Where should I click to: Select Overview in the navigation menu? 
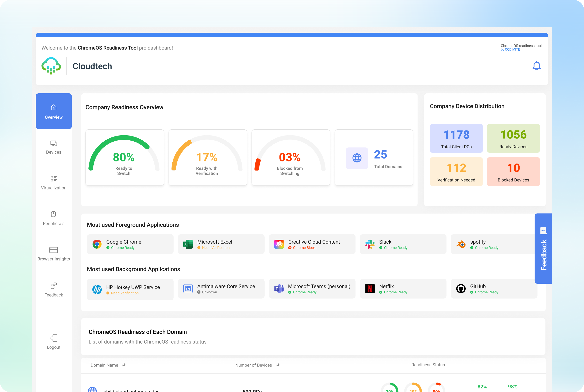(x=54, y=111)
